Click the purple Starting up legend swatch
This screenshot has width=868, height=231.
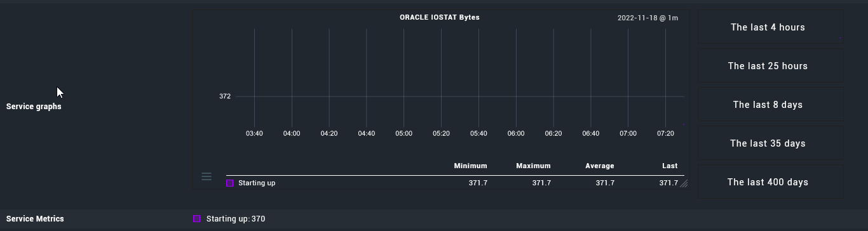point(230,183)
